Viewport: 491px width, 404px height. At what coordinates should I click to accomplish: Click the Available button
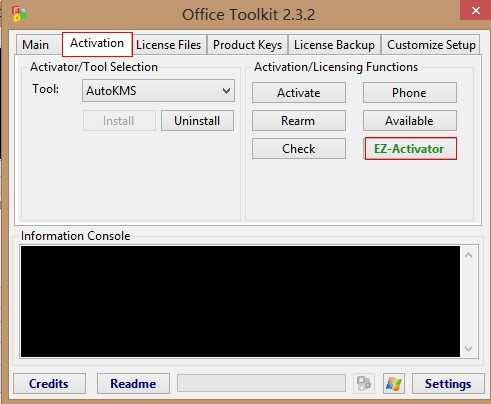coord(410,121)
